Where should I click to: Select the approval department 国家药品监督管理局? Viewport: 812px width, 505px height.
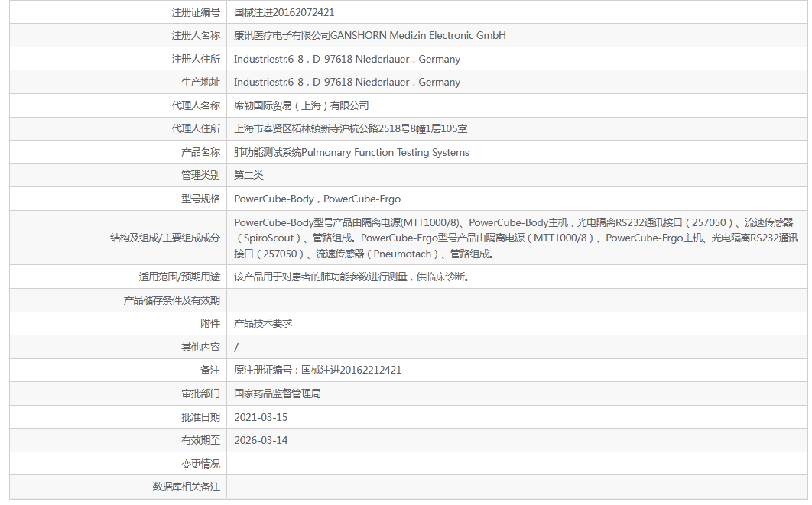click(x=278, y=393)
